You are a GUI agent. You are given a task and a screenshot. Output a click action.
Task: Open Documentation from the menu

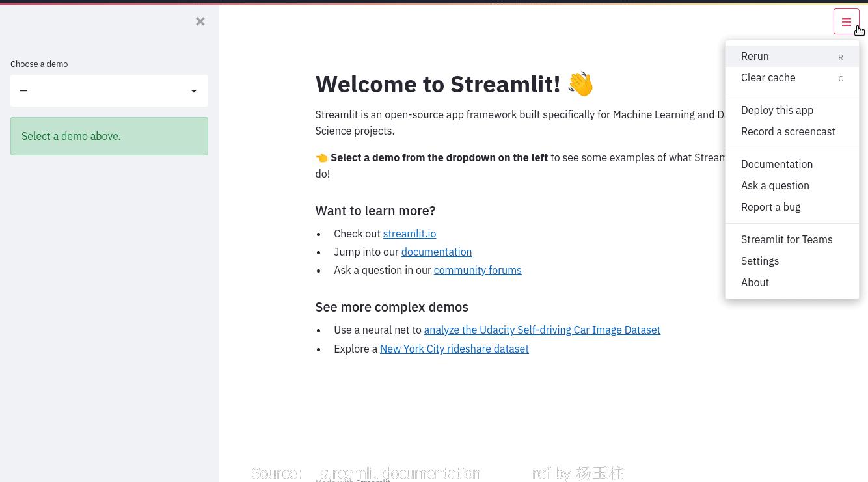(777, 164)
